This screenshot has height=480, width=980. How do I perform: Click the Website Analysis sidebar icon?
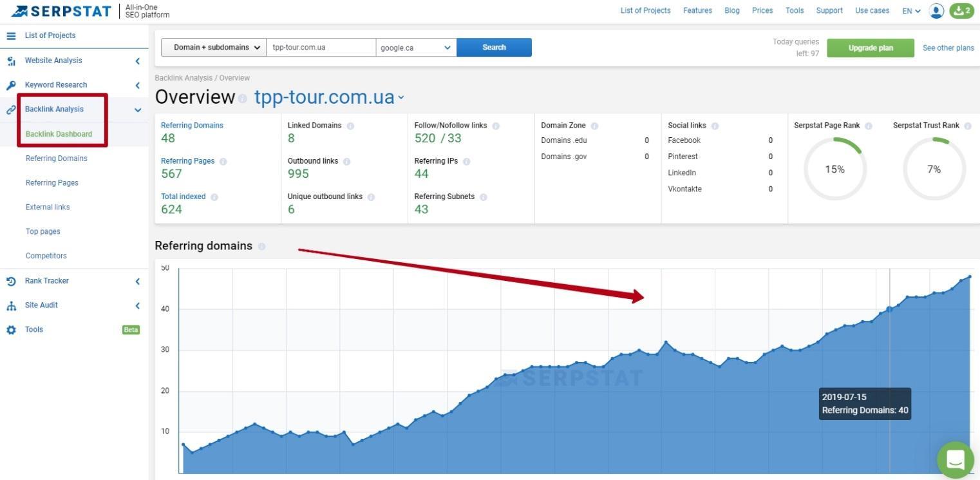click(11, 61)
